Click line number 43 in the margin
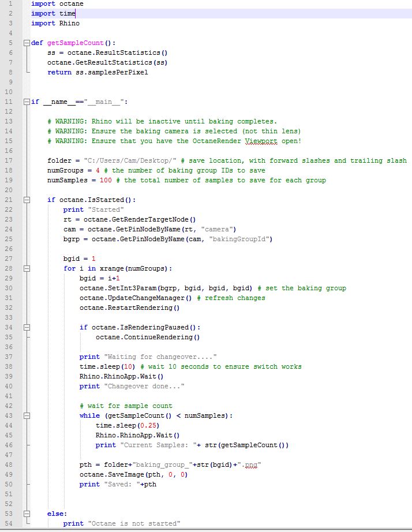 (x=9, y=415)
